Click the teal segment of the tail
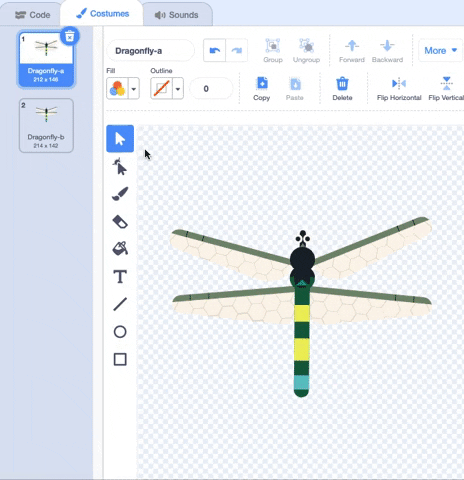Screen dimensions: 464x480 [x=302, y=382]
